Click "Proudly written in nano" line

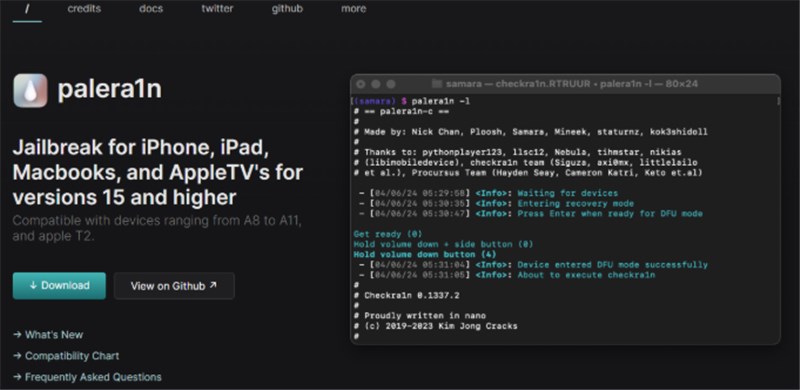click(x=419, y=315)
